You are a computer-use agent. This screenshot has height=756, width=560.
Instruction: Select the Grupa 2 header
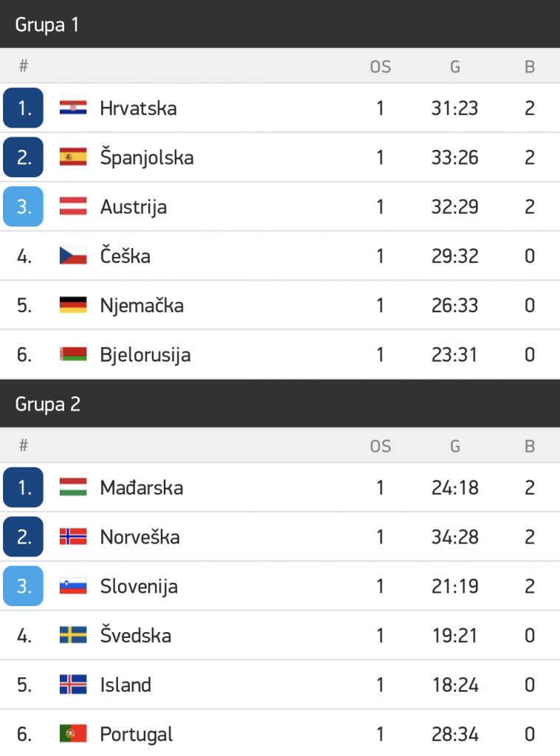[x=48, y=404]
